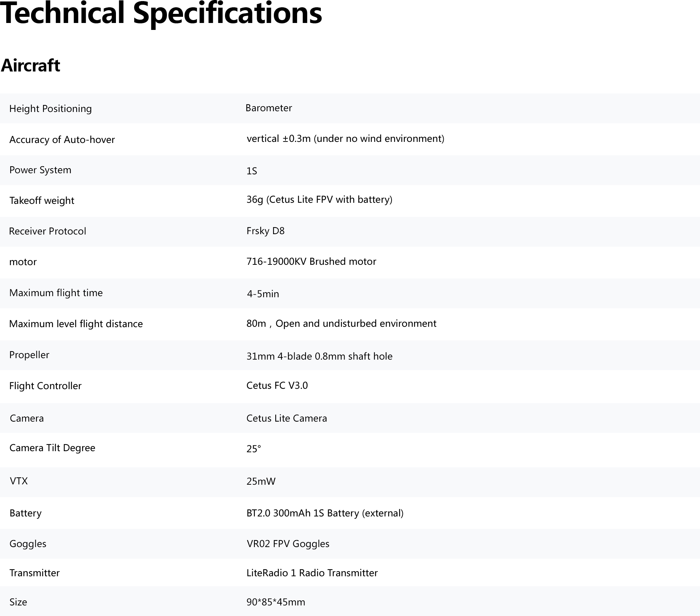The image size is (700, 616).
Task: Click the 36g takeoff weight value
Action: (319, 199)
